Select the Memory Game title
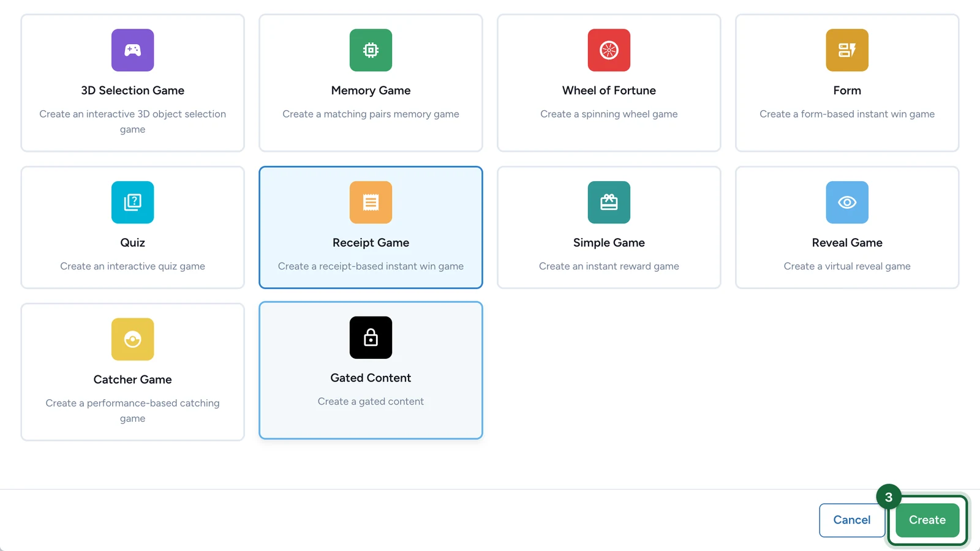 coord(371,91)
